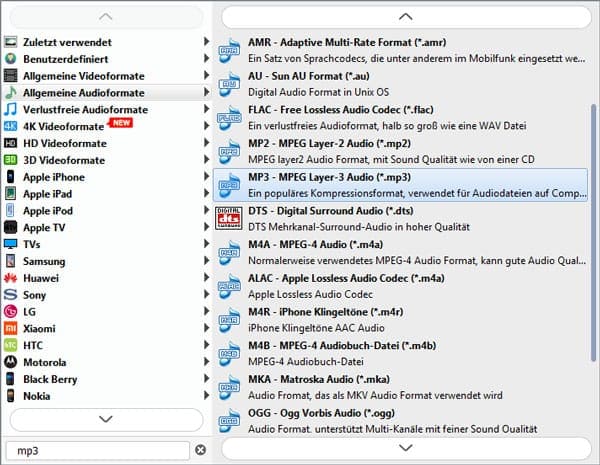Select ALAC - Apple Lossless Audio Codec entry
This screenshot has height=465, width=600.
(x=400, y=286)
